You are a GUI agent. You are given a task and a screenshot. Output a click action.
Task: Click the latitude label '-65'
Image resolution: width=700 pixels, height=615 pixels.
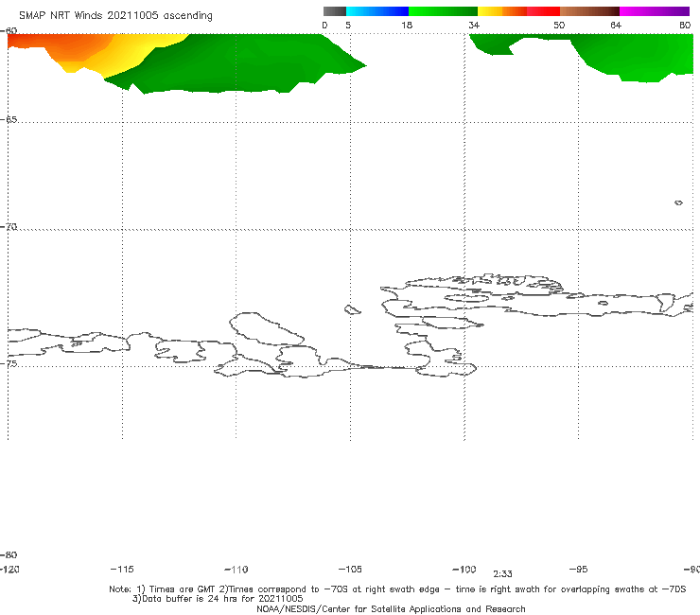pyautogui.click(x=9, y=120)
